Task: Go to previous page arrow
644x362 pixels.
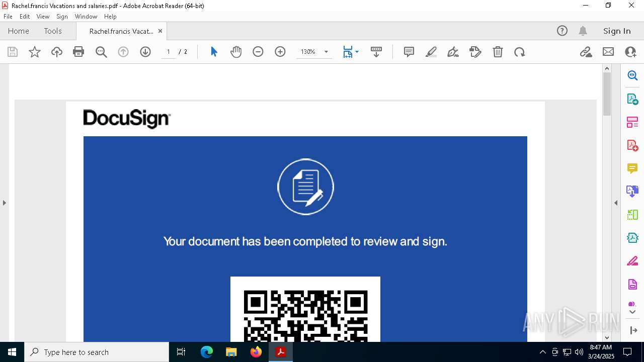Action: [x=123, y=52]
